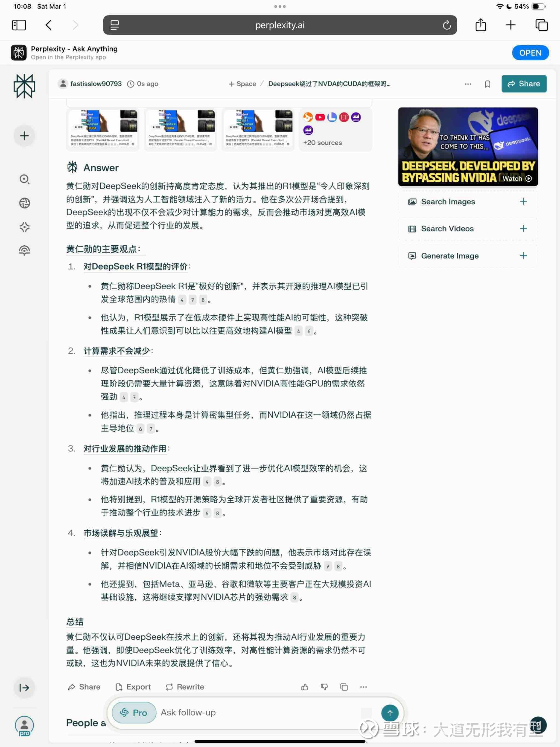This screenshot has width=560, height=747.
Task: Like the answer with thumbs up
Action: [x=305, y=687]
